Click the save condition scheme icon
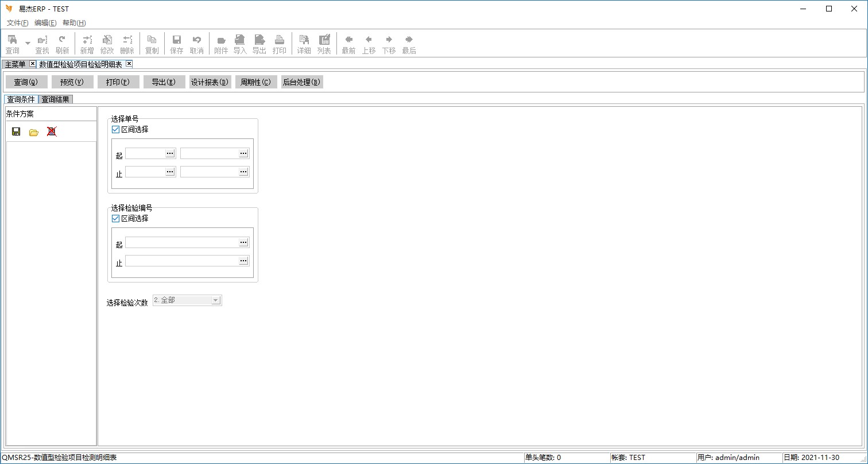The width and height of the screenshot is (868, 464). (x=16, y=132)
